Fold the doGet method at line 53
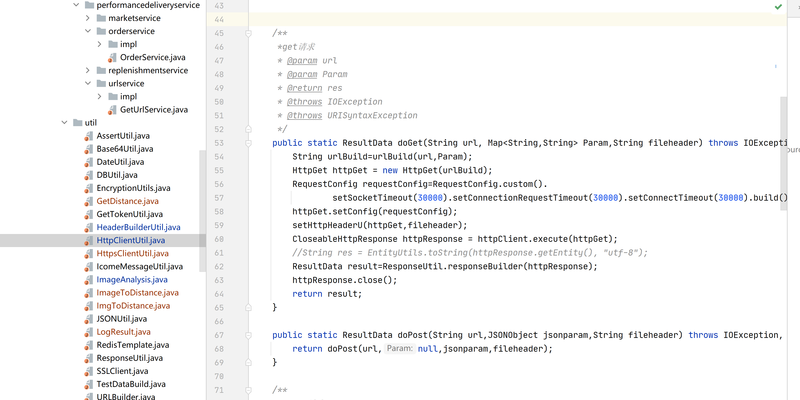The height and width of the screenshot is (400, 800). click(249, 143)
